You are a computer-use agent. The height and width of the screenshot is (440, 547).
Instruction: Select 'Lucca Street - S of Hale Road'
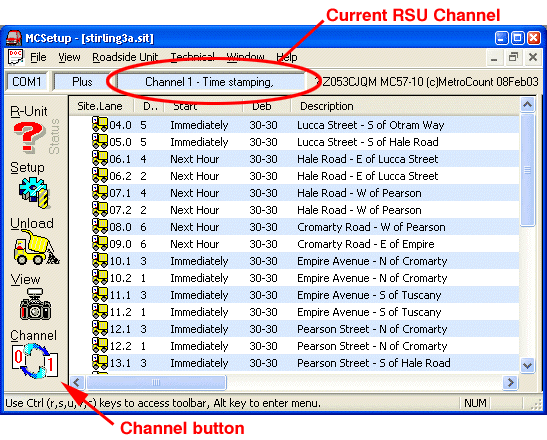[368, 142]
